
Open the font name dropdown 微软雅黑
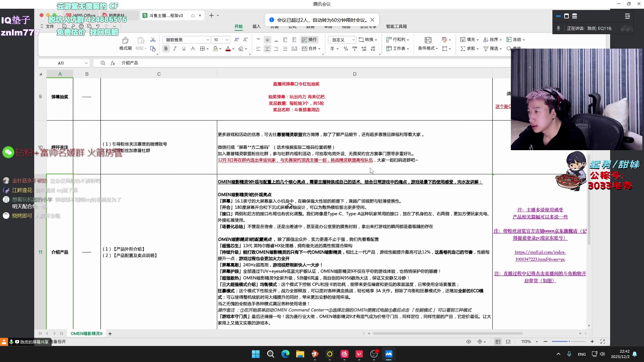click(208, 40)
